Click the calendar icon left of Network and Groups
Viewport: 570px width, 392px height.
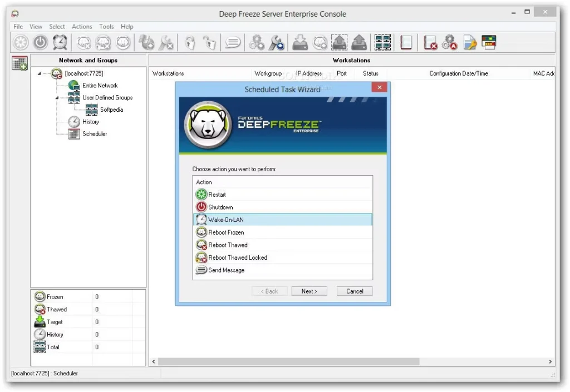pos(19,63)
